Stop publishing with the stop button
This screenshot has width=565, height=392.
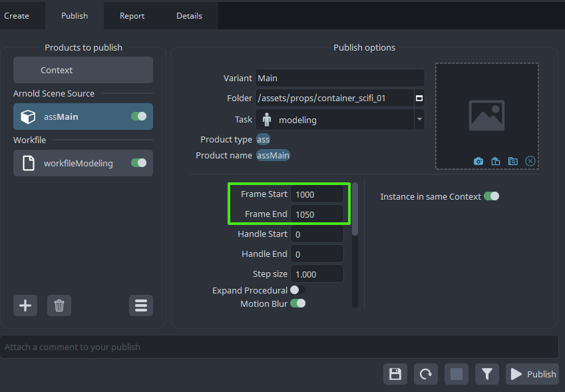(457, 374)
